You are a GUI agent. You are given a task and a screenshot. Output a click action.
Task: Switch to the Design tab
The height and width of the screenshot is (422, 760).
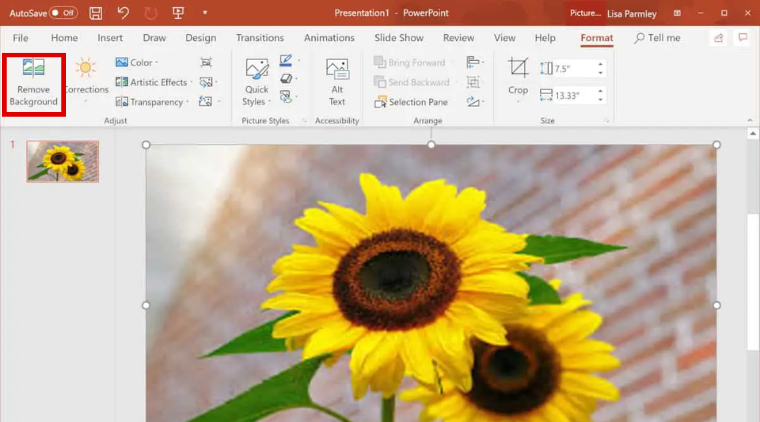(201, 38)
